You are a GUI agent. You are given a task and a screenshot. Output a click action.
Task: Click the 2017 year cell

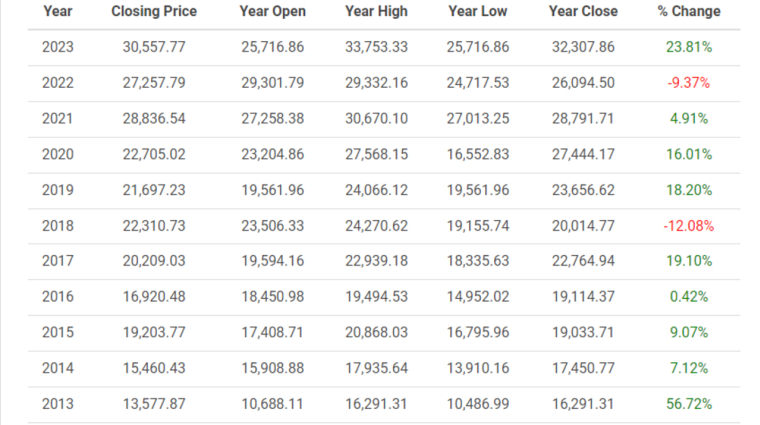pos(57,261)
